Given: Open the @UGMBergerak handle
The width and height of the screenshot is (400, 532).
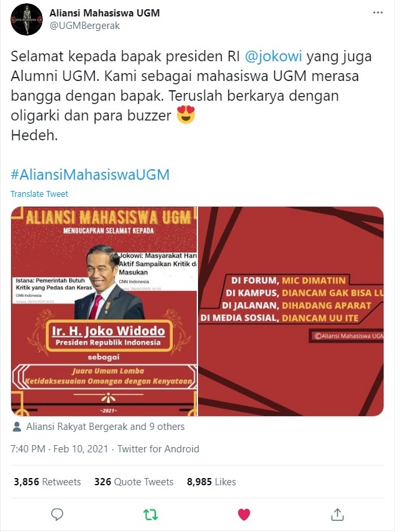Looking at the screenshot, I should click(x=84, y=26).
